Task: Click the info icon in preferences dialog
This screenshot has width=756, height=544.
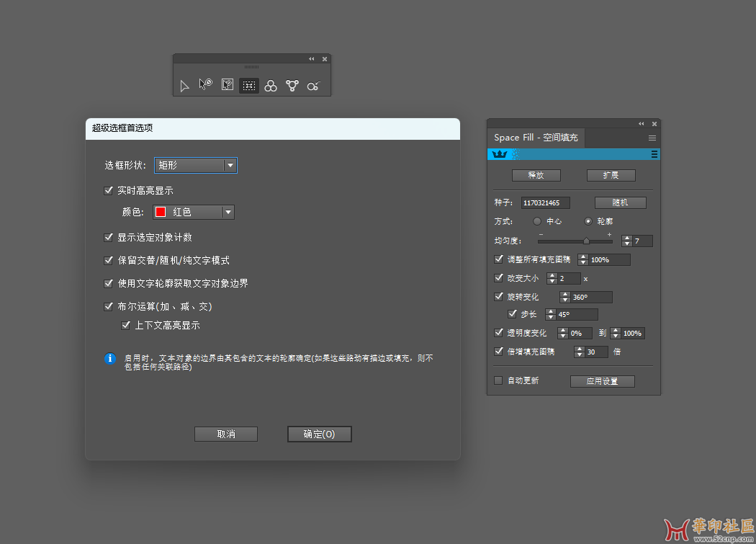Action: 110,358
